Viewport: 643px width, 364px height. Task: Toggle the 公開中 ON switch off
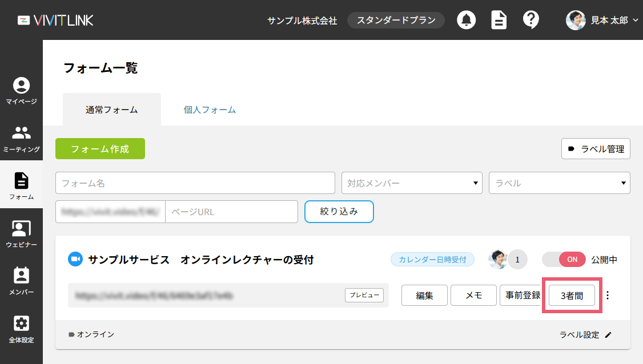click(563, 260)
